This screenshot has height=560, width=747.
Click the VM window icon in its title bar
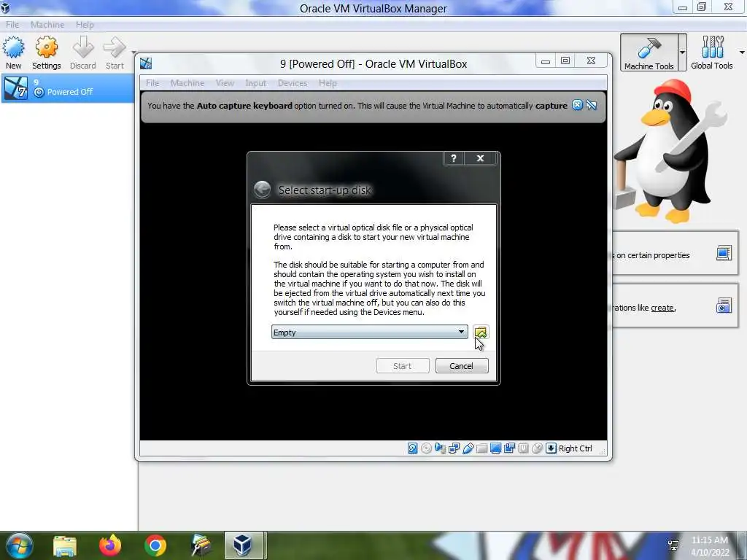(x=146, y=63)
